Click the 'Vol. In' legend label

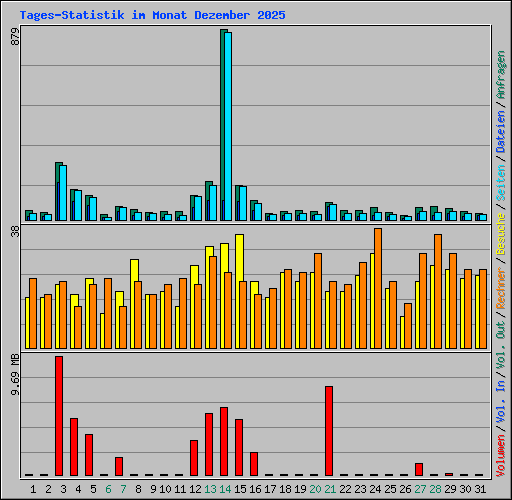[x=501, y=402]
